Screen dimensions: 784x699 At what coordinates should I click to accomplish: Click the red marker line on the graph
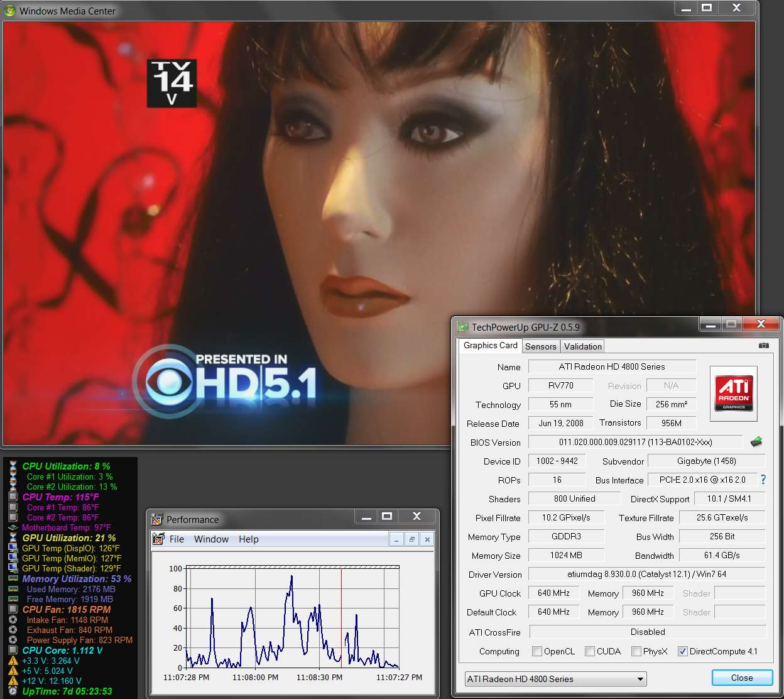[x=341, y=618]
